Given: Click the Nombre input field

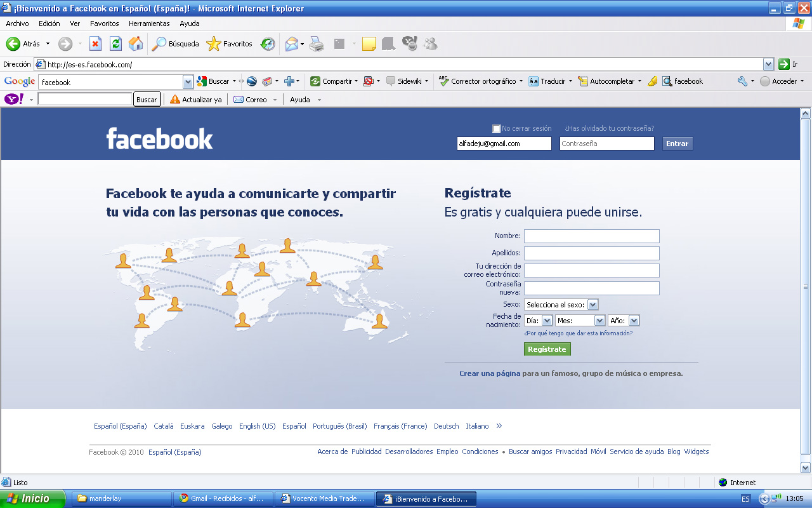Looking at the screenshot, I should click(x=591, y=236).
